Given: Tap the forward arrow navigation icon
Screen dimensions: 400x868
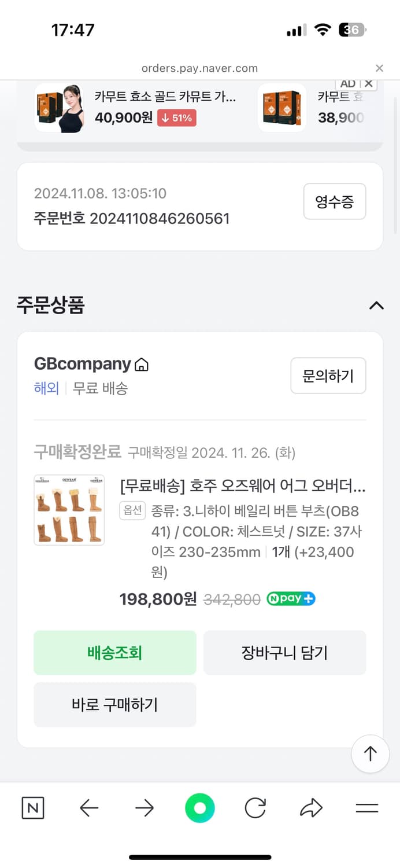Looking at the screenshot, I should (144, 808).
